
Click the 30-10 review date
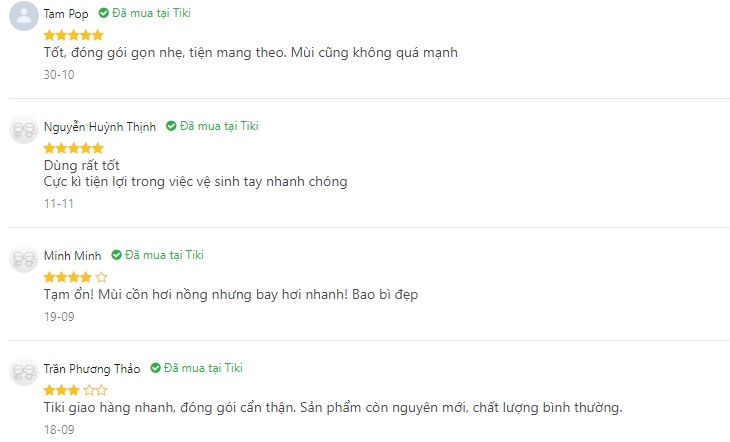click(59, 75)
